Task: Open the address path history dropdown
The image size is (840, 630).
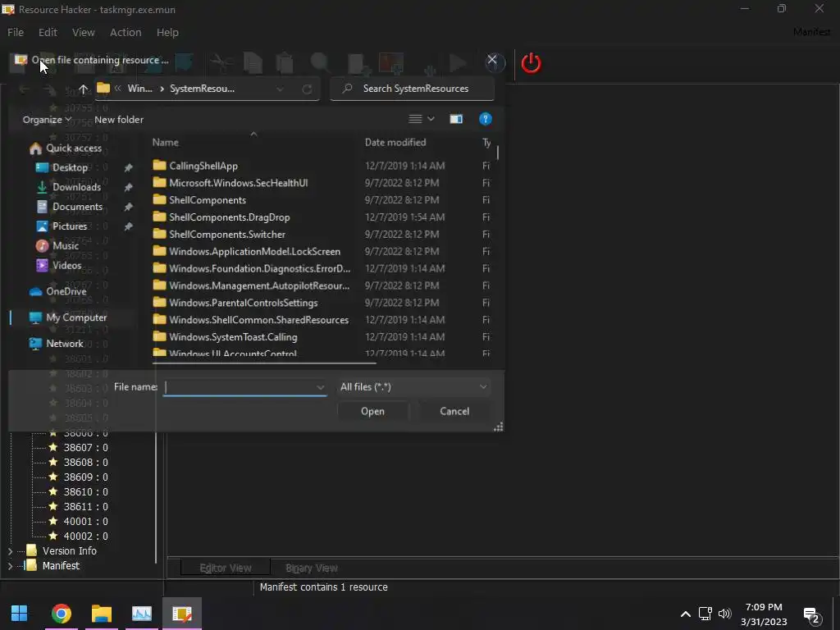Action: pyautogui.click(x=280, y=89)
